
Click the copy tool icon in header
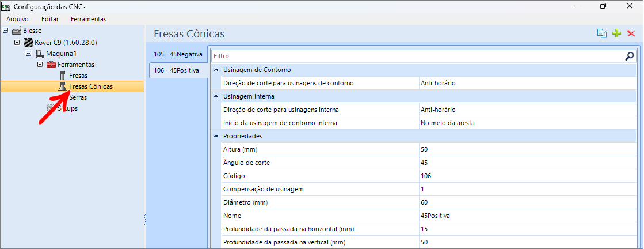point(601,33)
